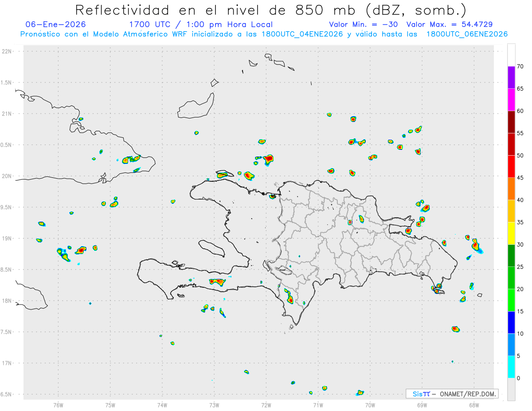Click the '19N' latitude axis label

pyautogui.click(x=7, y=239)
